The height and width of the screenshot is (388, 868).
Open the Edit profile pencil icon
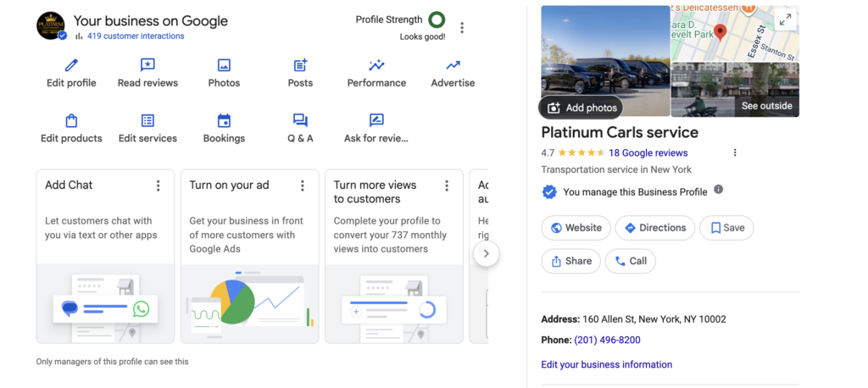tap(71, 66)
